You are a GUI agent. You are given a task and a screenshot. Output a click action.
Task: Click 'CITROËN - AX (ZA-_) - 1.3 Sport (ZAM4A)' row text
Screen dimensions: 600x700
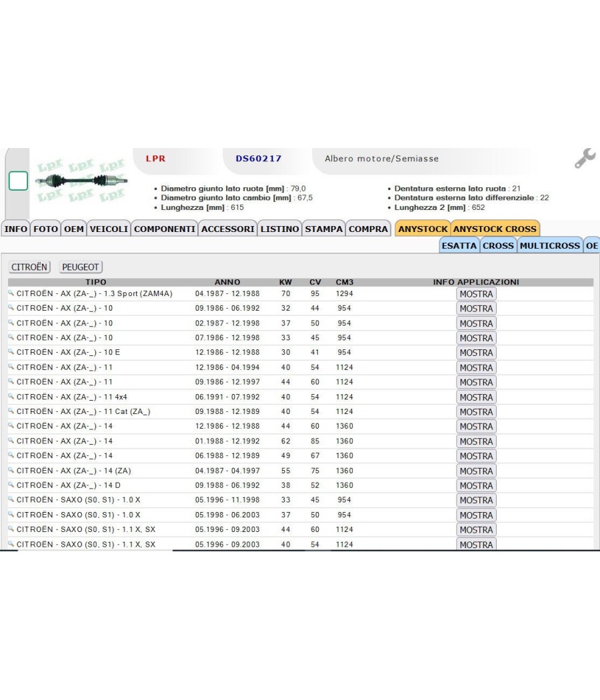tap(94, 293)
